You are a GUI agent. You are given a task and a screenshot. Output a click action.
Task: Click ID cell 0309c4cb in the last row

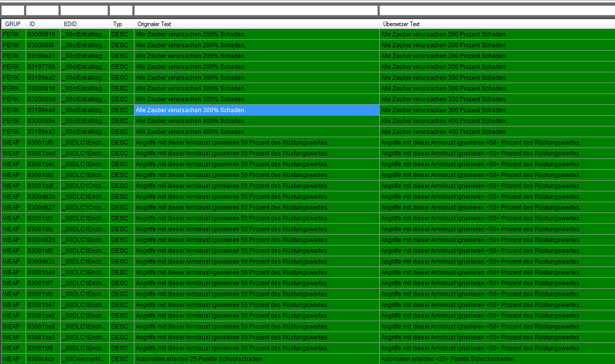click(41, 359)
